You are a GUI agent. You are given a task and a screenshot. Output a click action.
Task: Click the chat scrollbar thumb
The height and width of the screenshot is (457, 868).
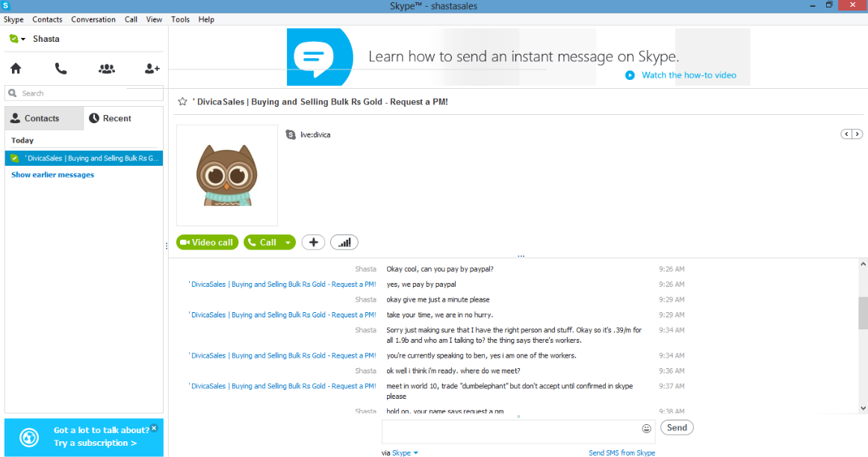[863, 313]
